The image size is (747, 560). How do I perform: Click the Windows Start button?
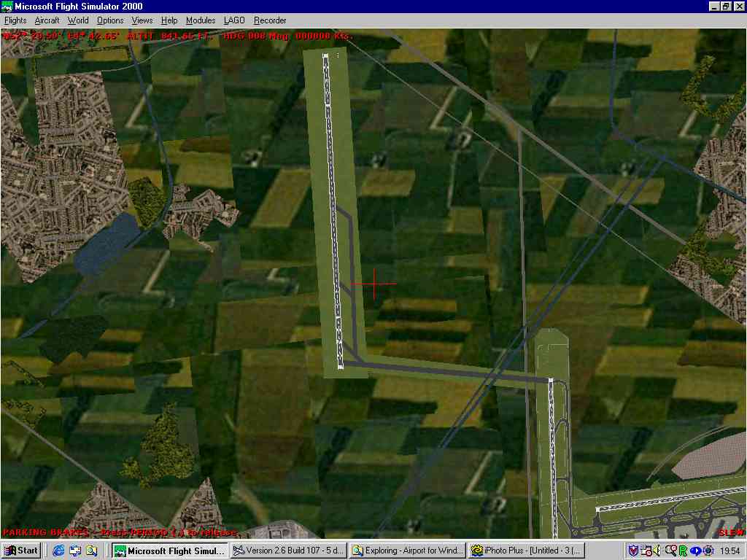pyautogui.click(x=21, y=551)
